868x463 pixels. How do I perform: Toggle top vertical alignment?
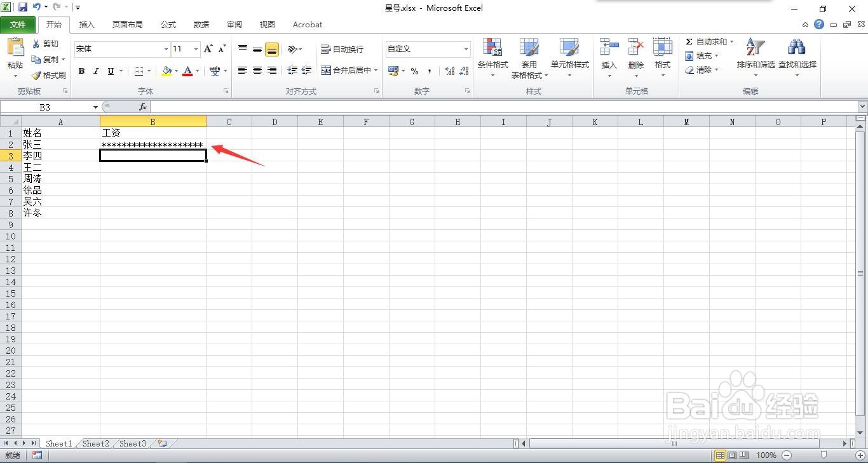click(x=243, y=49)
